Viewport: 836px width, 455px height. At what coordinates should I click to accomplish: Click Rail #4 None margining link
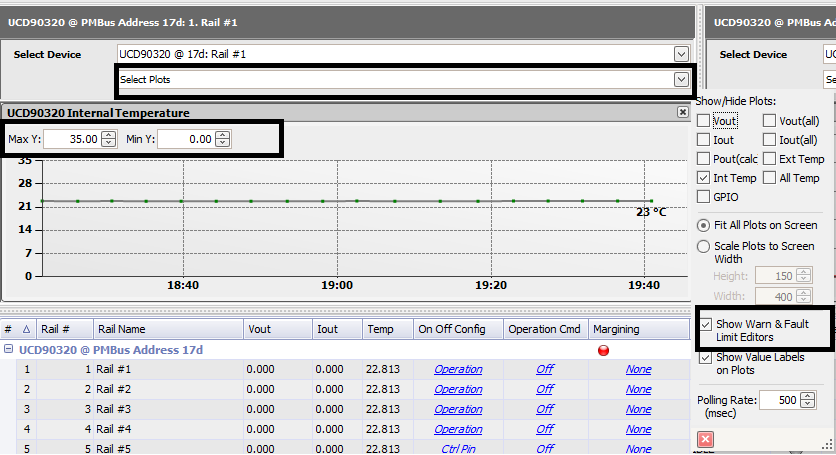click(638, 429)
